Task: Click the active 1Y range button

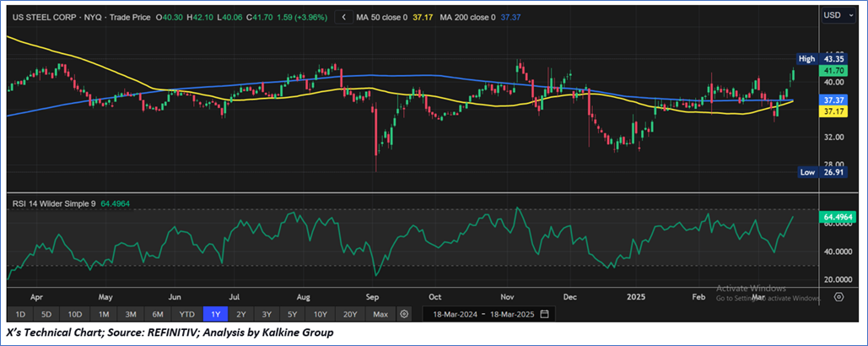Action: coord(216,314)
